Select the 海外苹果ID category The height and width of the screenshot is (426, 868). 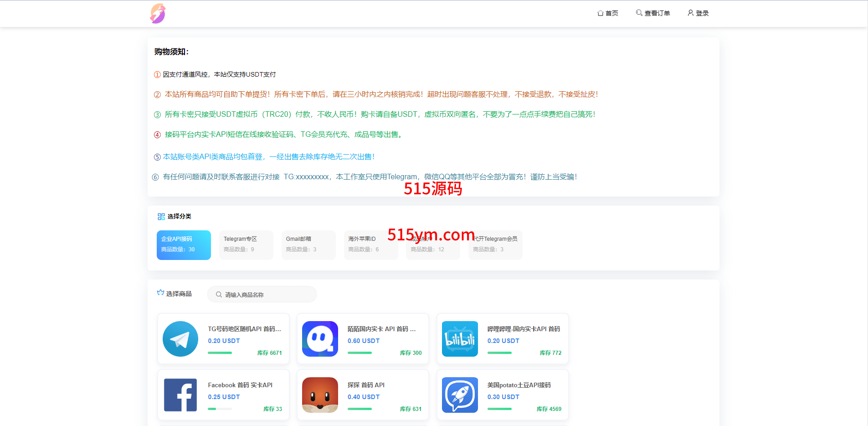pos(371,245)
